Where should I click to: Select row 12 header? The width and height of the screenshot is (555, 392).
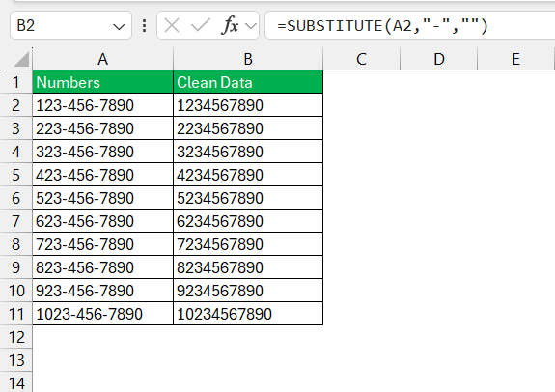pos(16,337)
